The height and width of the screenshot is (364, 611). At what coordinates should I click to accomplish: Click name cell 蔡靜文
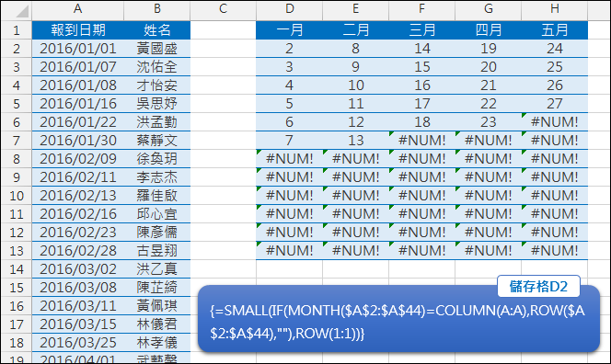[x=157, y=141]
